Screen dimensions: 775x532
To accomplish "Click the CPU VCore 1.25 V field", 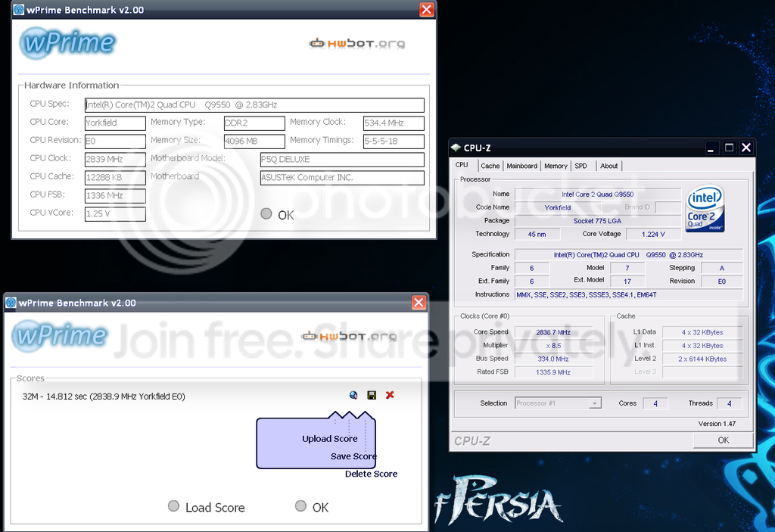I will [115, 213].
